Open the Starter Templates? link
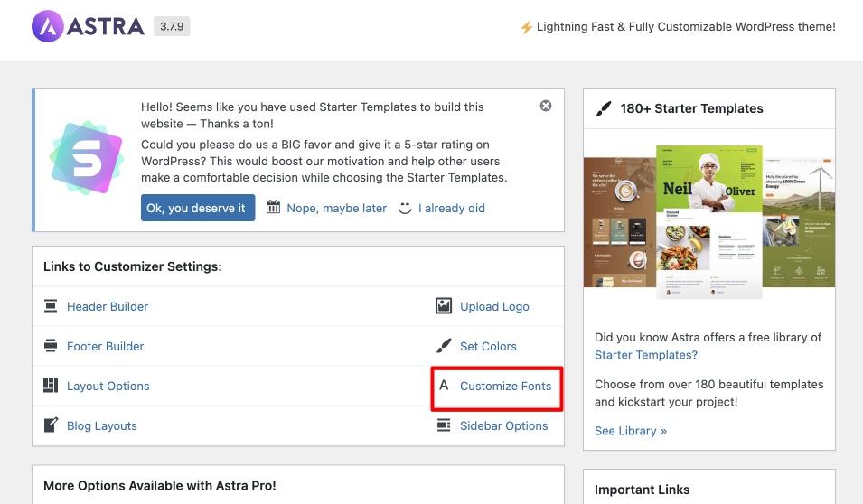This screenshot has height=504, width=863. pos(645,355)
